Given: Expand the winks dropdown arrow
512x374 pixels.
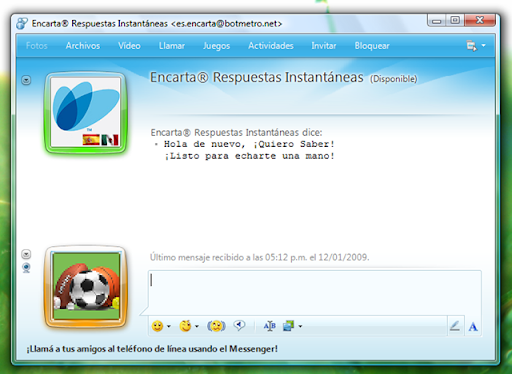Looking at the screenshot, I should point(197,326).
